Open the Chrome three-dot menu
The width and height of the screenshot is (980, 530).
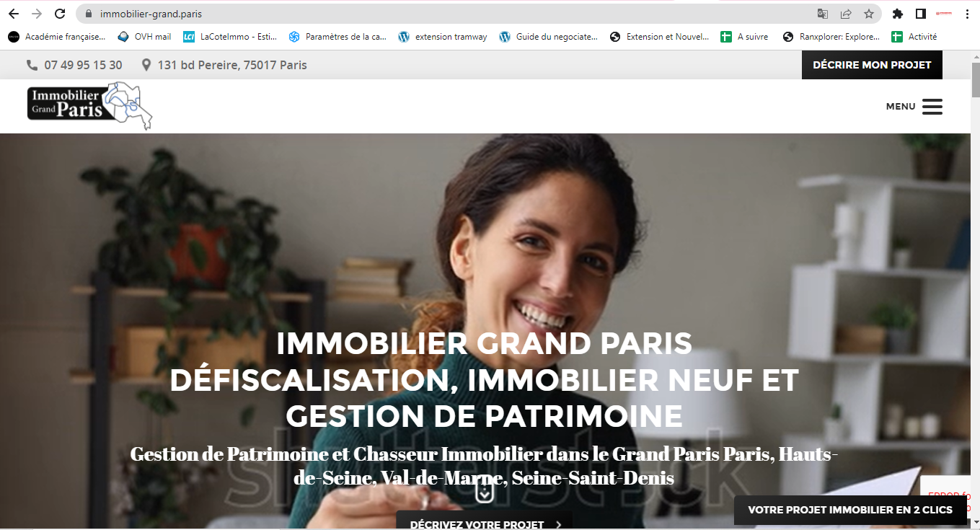coord(967,14)
